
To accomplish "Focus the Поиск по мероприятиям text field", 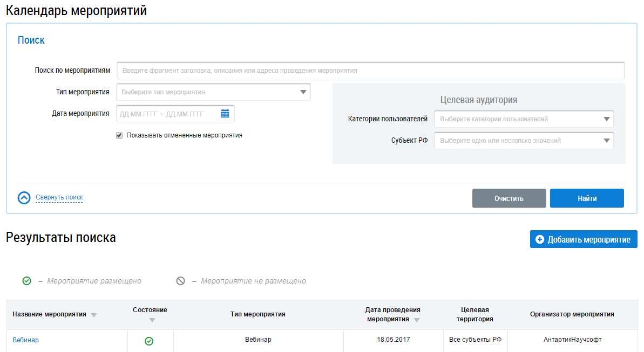I will point(370,71).
